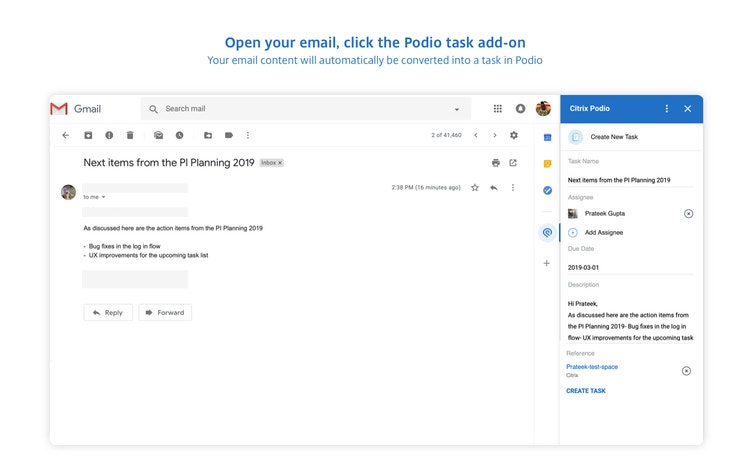The image size is (750, 469).
Task: Show search options dropdown arrow
Action: [x=457, y=109]
